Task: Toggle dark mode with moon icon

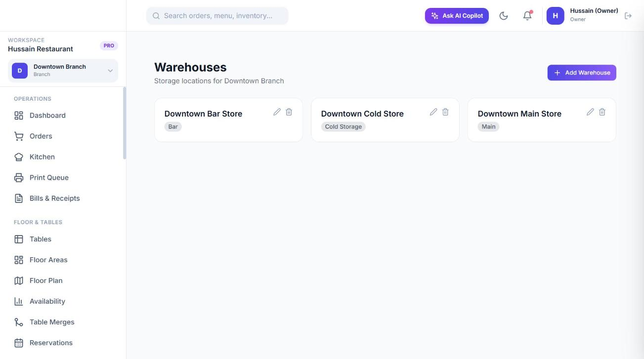Action: pos(504,16)
